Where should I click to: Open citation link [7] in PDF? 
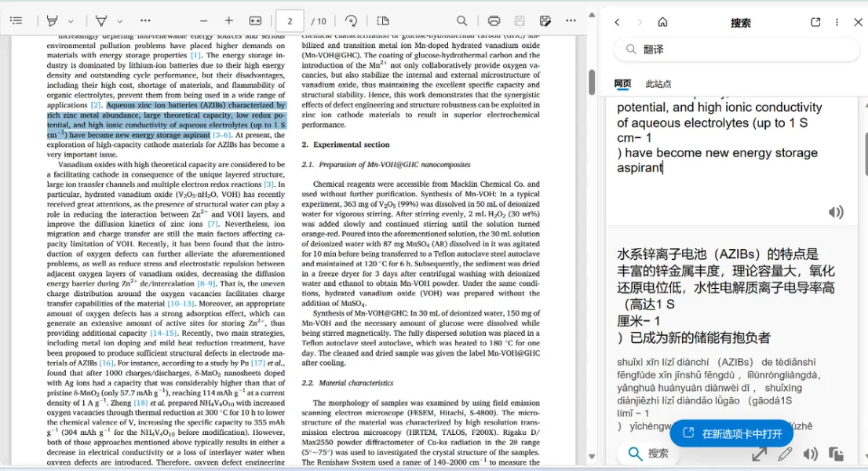click(213, 225)
